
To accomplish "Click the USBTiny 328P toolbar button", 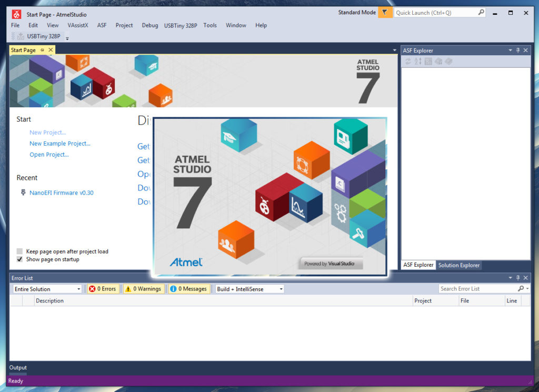I will [40, 36].
